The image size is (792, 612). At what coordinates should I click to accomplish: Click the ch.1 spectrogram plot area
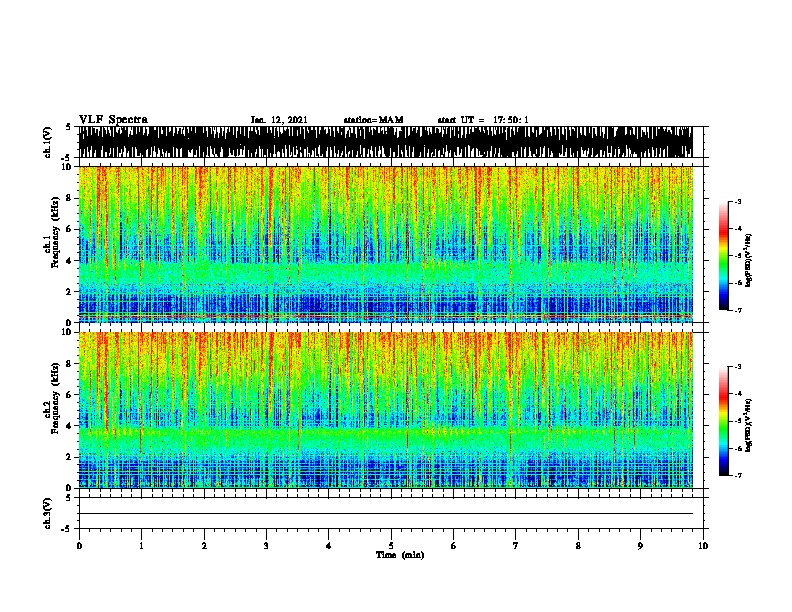[386, 244]
